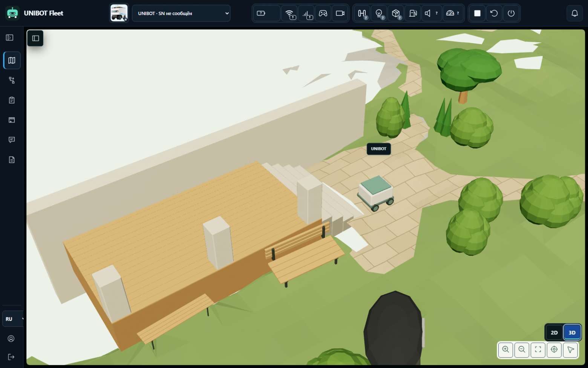The height and width of the screenshot is (368, 588).
Task: Click the UNIBOT Fleet logo
Action: pyautogui.click(x=35, y=13)
